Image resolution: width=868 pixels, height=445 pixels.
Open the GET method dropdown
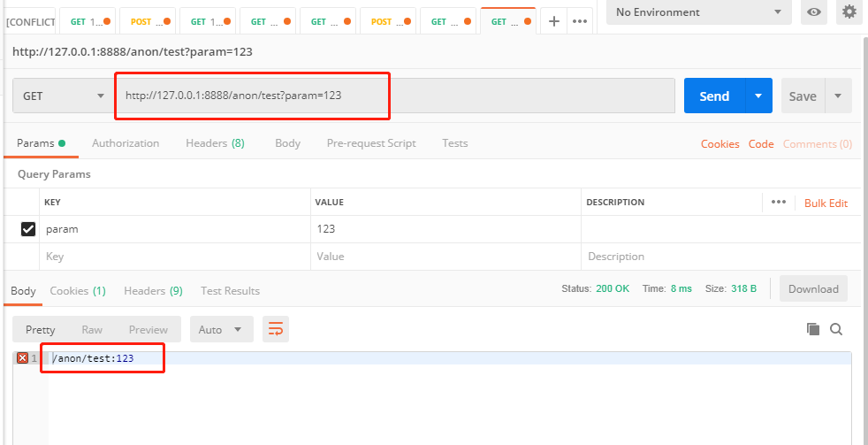click(x=62, y=96)
